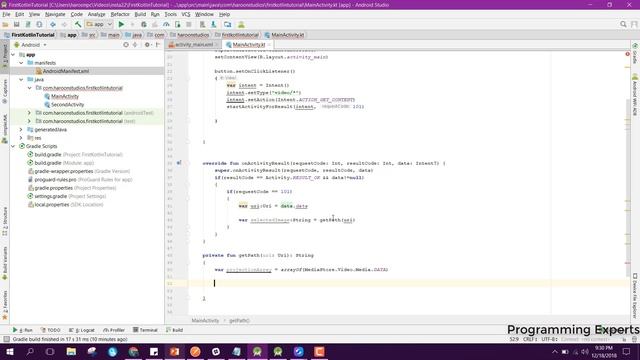Hide the Project panel with the hide icon
640x360 pixels.
pos(158,44)
